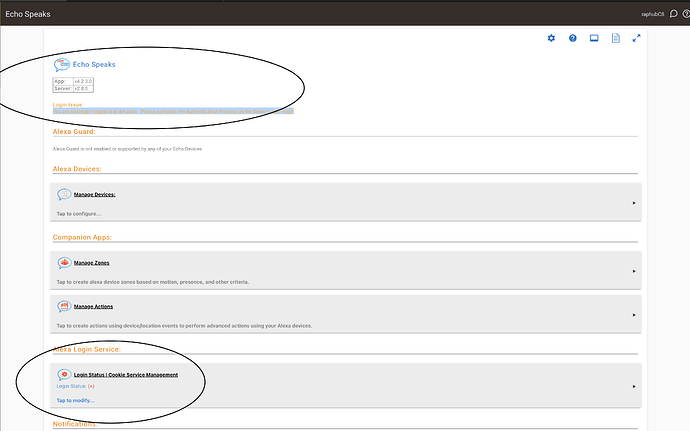
Task: Click the Echo Speaks logo icon
Action: [62, 65]
